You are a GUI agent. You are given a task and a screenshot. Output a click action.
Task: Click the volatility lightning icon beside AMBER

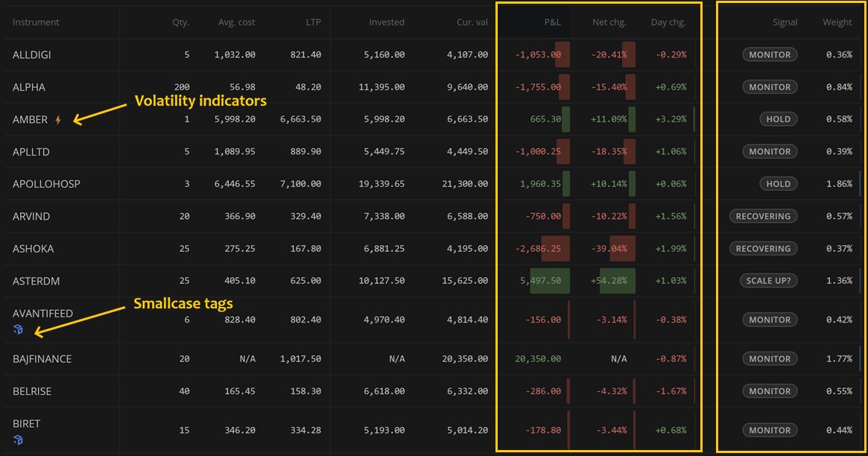[x=57, y=118]
